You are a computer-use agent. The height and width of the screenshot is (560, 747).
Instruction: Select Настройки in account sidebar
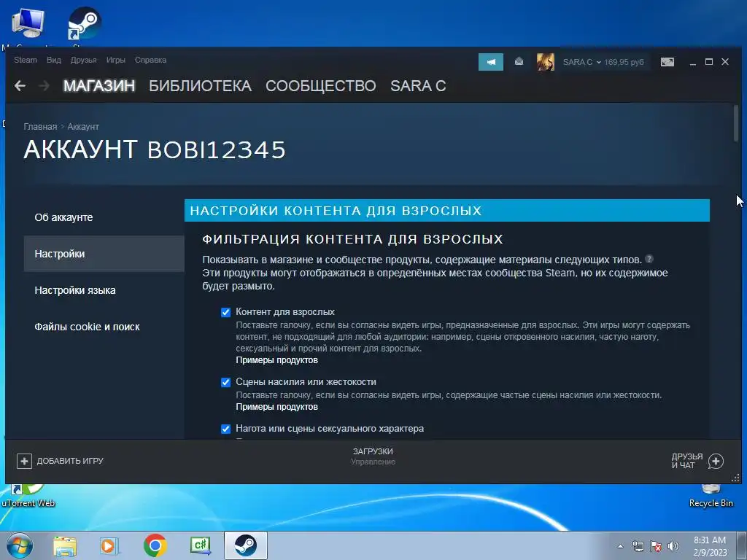point(104,254)
